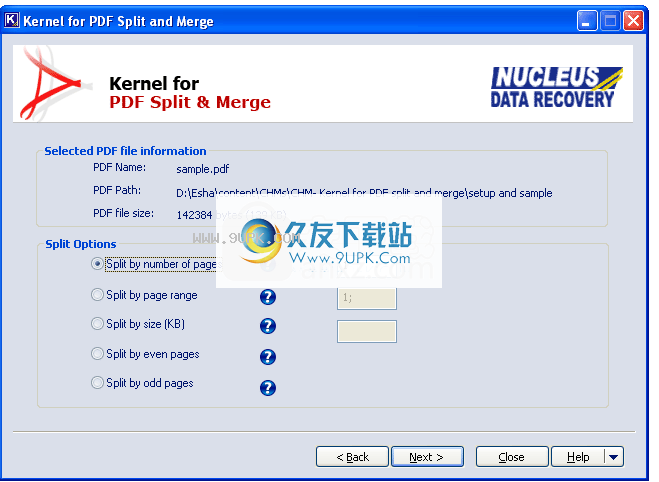
Task: Open help icon for Split by even pages
Action: 268,357
